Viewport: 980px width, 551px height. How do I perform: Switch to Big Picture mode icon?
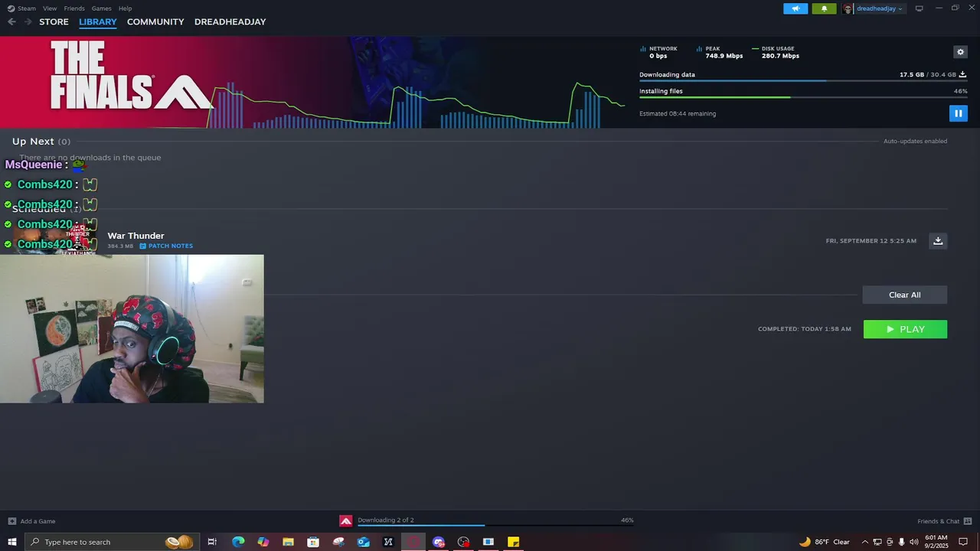pyautogui.click(x=920, y=8)
